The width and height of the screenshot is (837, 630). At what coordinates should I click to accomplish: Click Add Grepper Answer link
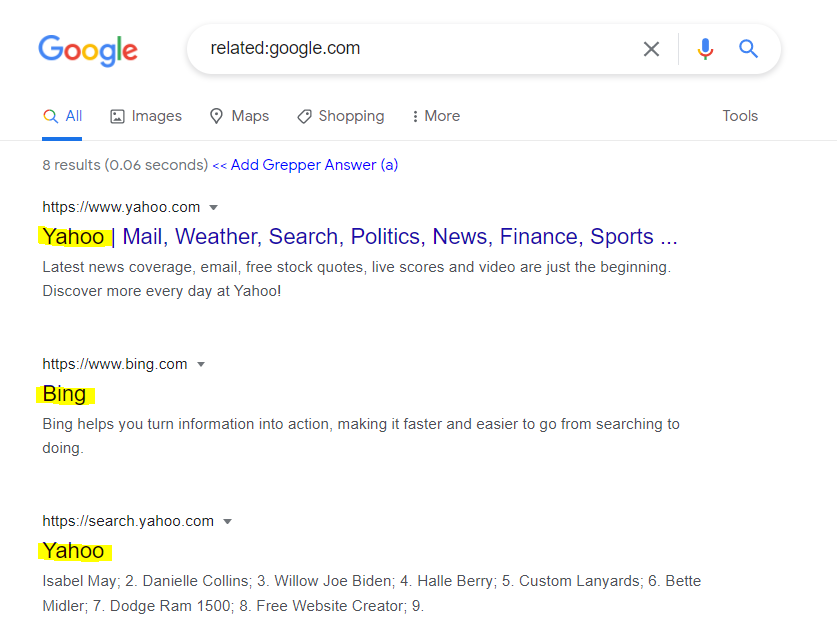point(305,165)
